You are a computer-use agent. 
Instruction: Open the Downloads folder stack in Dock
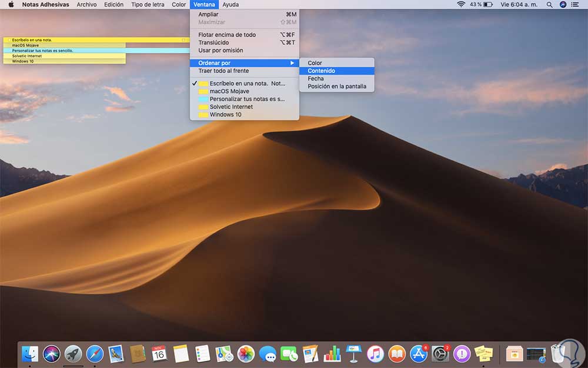pyautogui.click(x=514, y=354)
